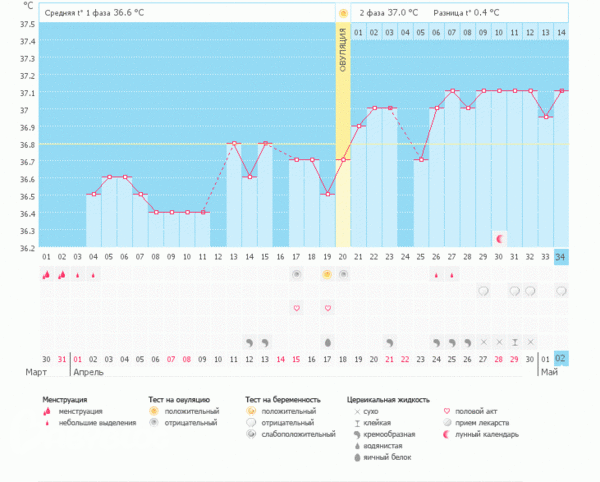This screenshot has width=600, height=482.
Task: Select the highlighted date 02 in May
Action: pyautogui.click(x=561, y=359)
